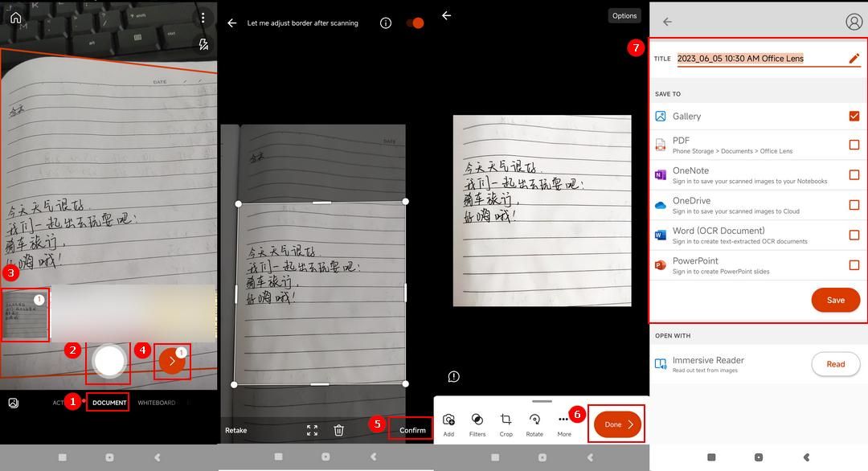Open the account profile icon
This screenshot has width=868, height=471.
pyautogui.click(x=854, y=22)
